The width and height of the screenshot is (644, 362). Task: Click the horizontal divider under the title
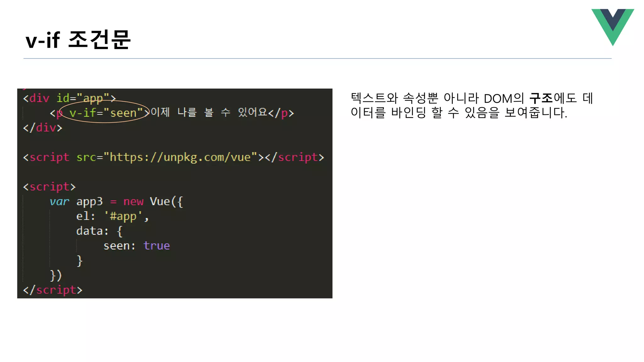317,58
